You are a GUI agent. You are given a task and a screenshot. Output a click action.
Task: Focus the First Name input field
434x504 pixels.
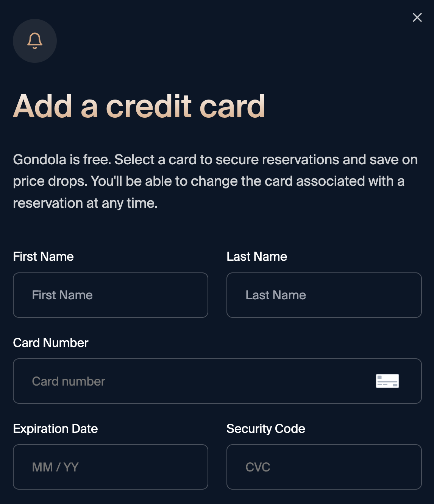111,295
